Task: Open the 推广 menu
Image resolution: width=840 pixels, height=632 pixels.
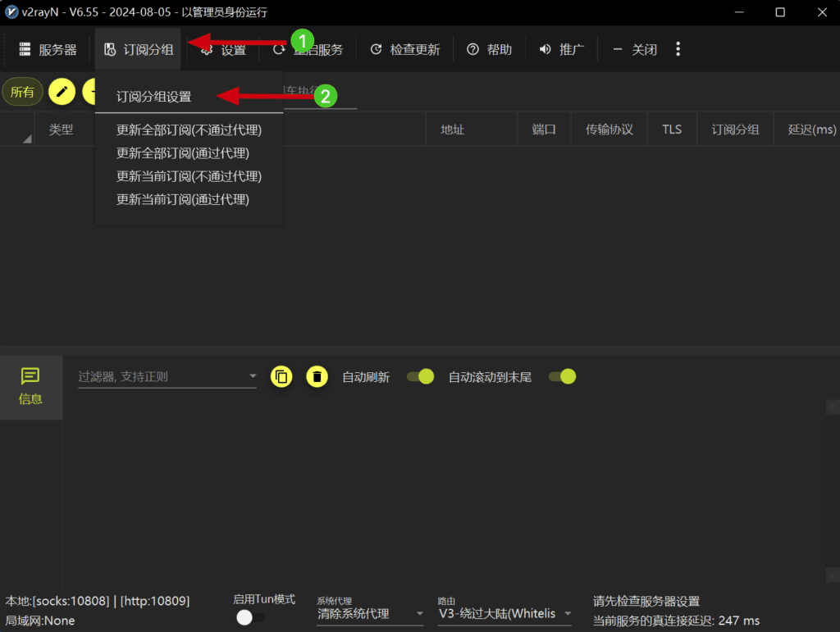Action: pyautogui.click(x=561, y=50)
